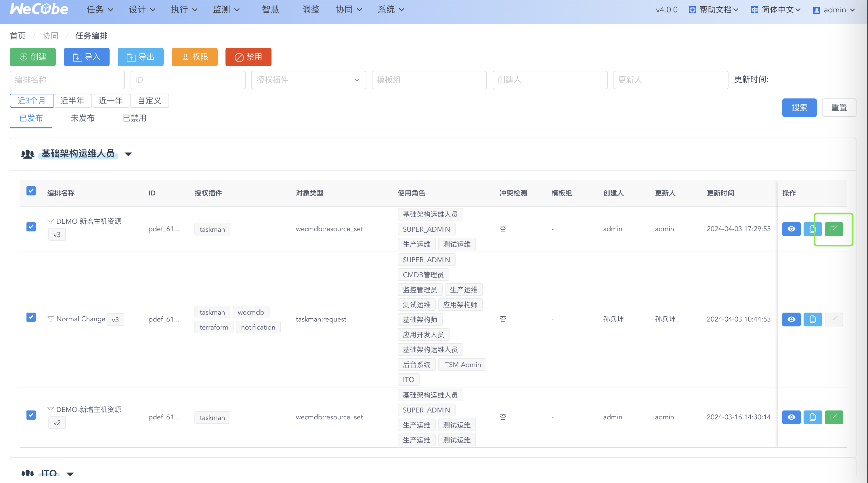Open the 授权插件 filter dropdown

(x=309, y=80)
